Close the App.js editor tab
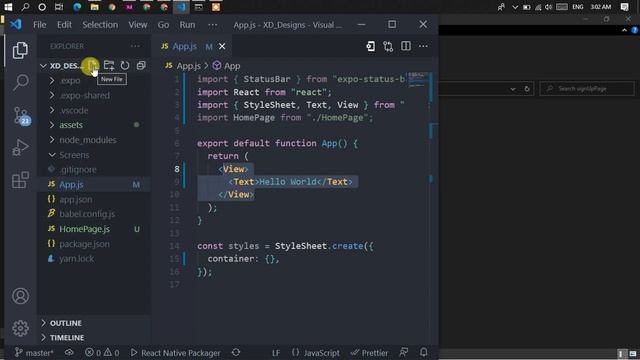Viewport: 640px width, 360px height. coord(222,47)
